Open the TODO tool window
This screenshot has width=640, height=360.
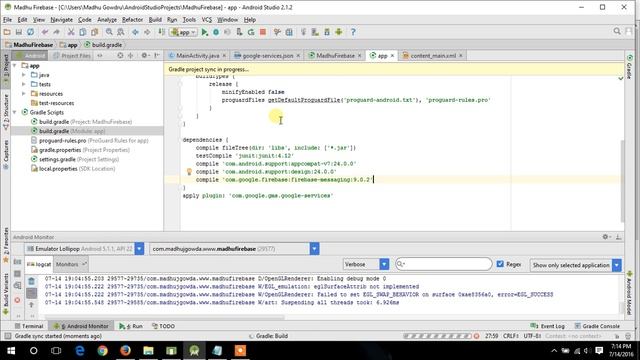pos(163,326)
